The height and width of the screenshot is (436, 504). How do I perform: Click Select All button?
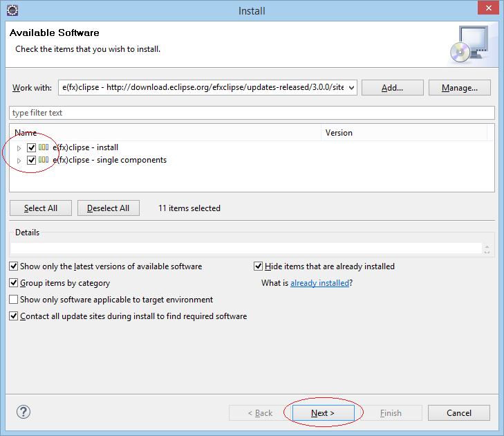coord(41,208)
